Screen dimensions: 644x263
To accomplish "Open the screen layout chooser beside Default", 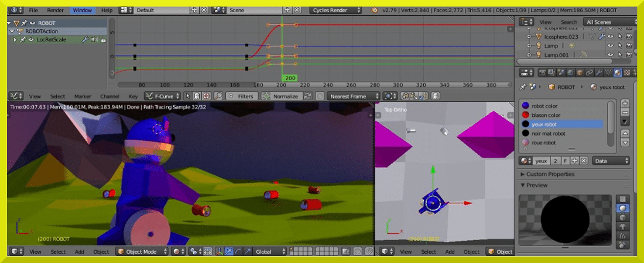I will pos(125,10).
